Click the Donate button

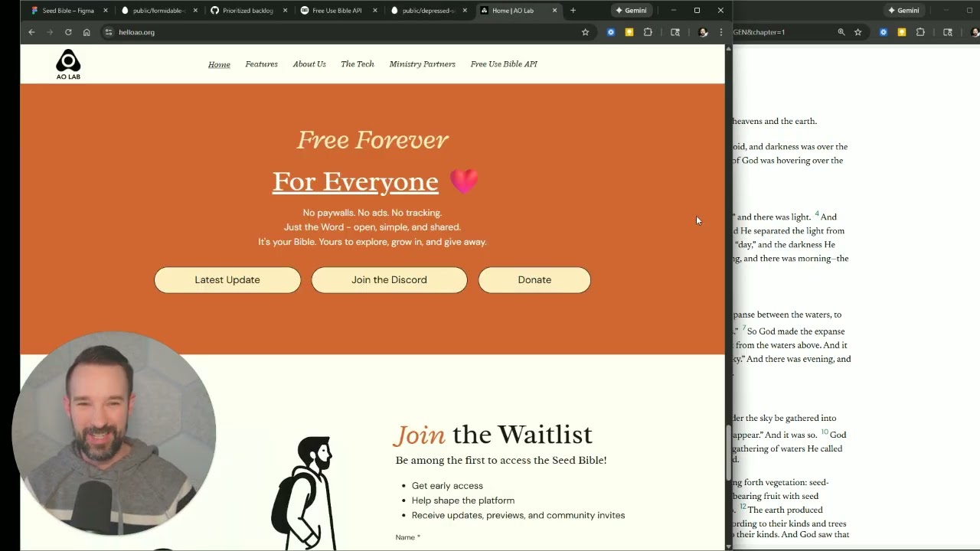click(534, 280)
